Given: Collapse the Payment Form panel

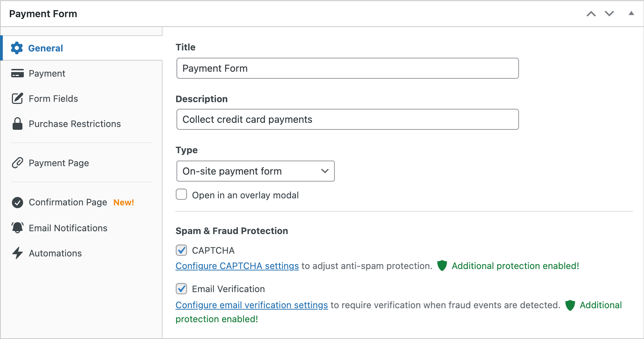Looking at the screenshot, I should click(631, 13).
